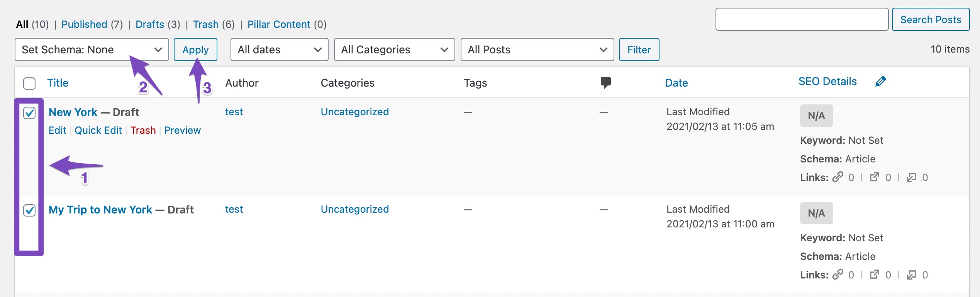Click internal links icon in My Trip row
Screen dimensions: 980x297
tap(838, 275)
